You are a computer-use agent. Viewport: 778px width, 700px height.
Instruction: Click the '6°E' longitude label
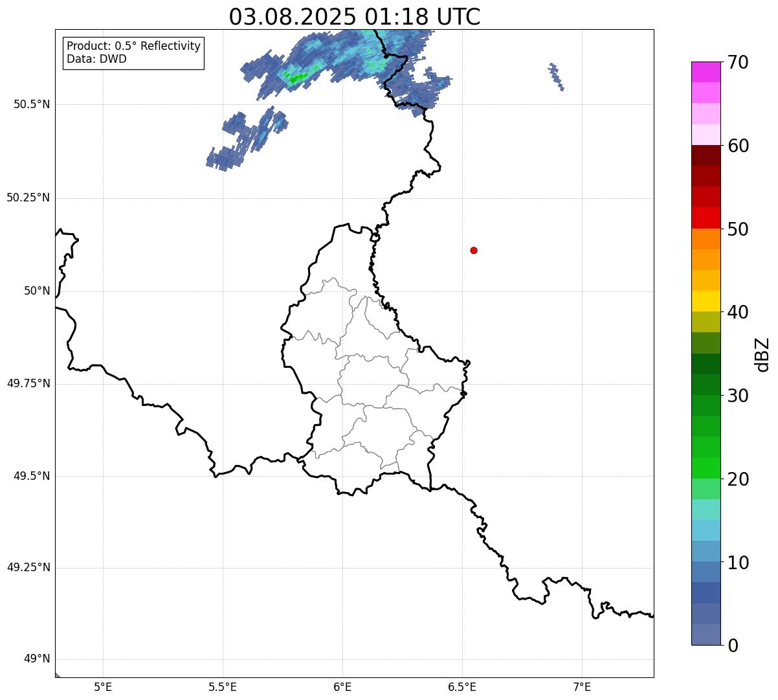click(x=342, y=686)
